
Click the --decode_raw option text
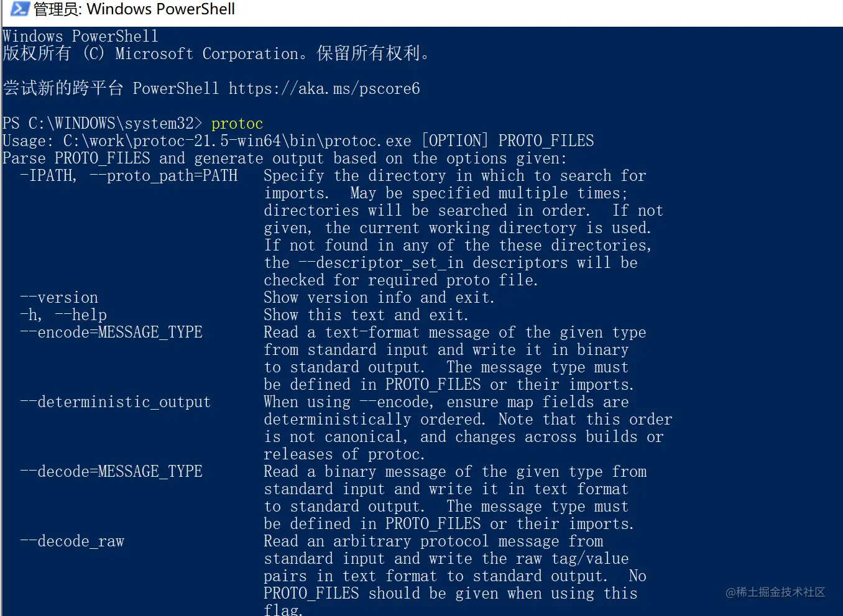click(72, 541)
